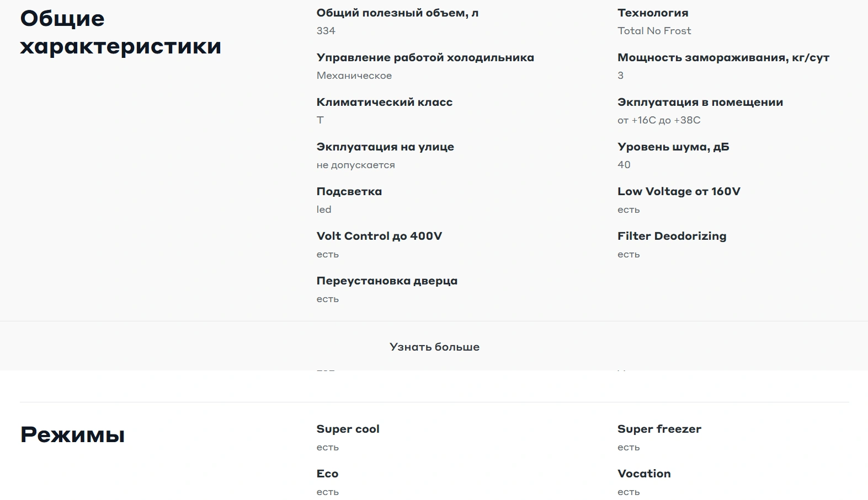Click the "Total No Frost" technology value
868x500 pixels.
click(654, 31)
